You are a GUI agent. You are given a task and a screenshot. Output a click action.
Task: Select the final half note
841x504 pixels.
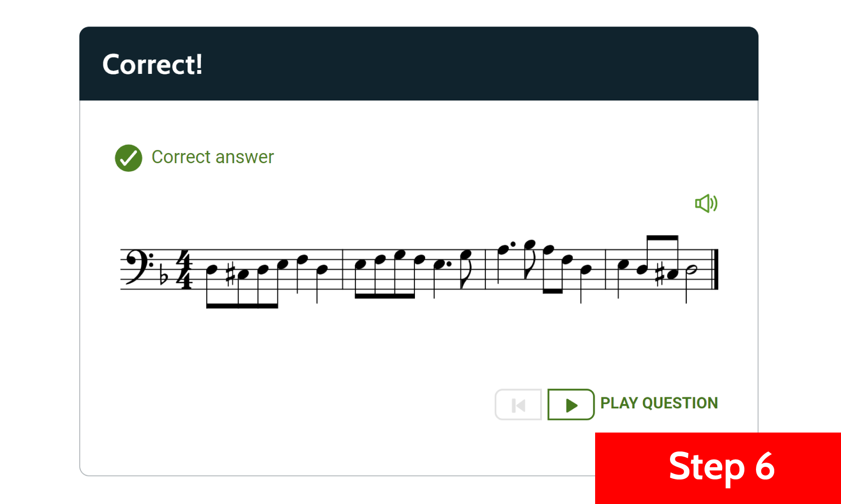point(691,270)
